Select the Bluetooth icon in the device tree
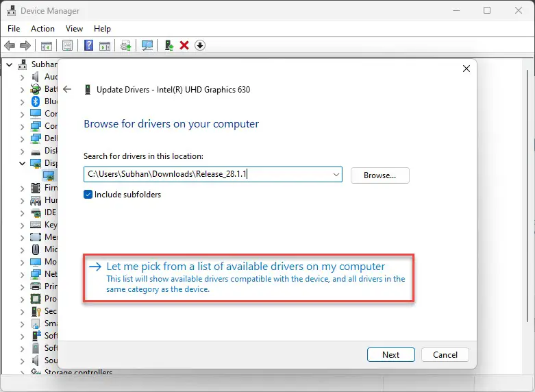The width and height of the screenshot is (535, 392). coord(36,101)
